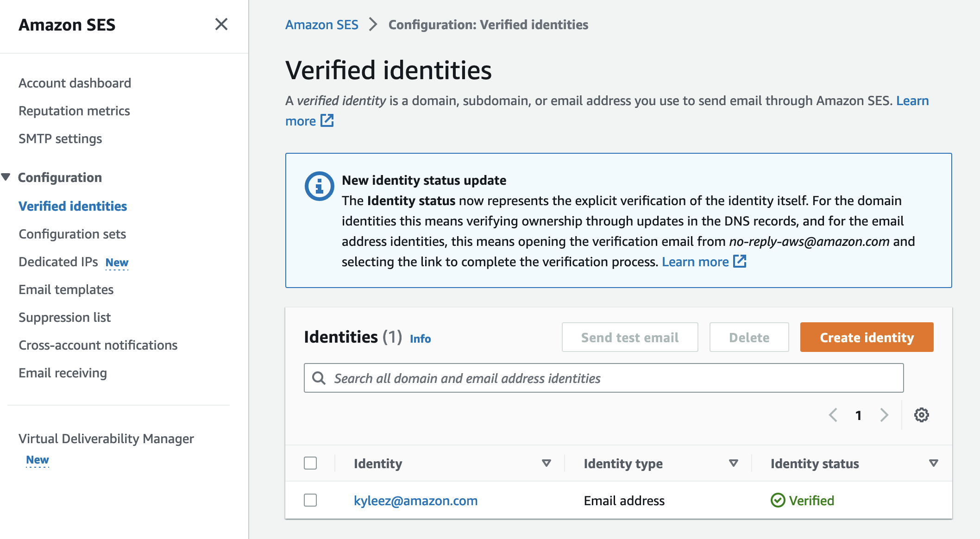980x539 pixels.
Task: Open external link icon after banner Learn more
Action: tap(740, 262)
